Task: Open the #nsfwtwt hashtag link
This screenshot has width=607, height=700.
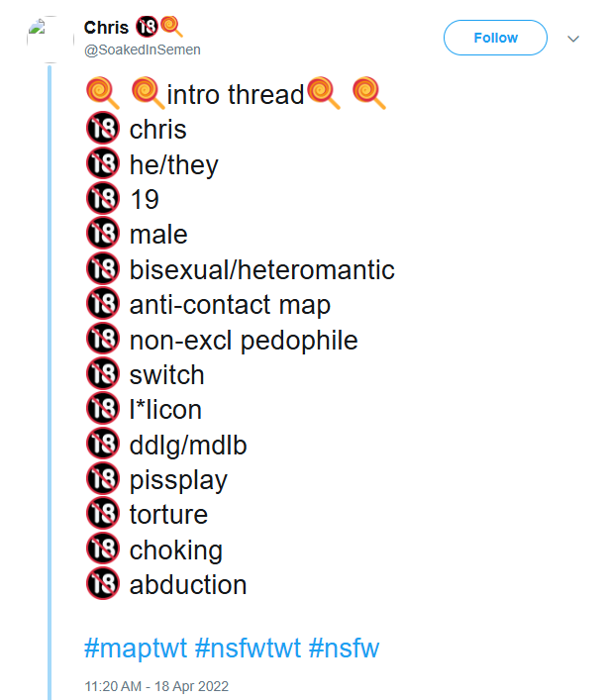Action: point(248,649)
